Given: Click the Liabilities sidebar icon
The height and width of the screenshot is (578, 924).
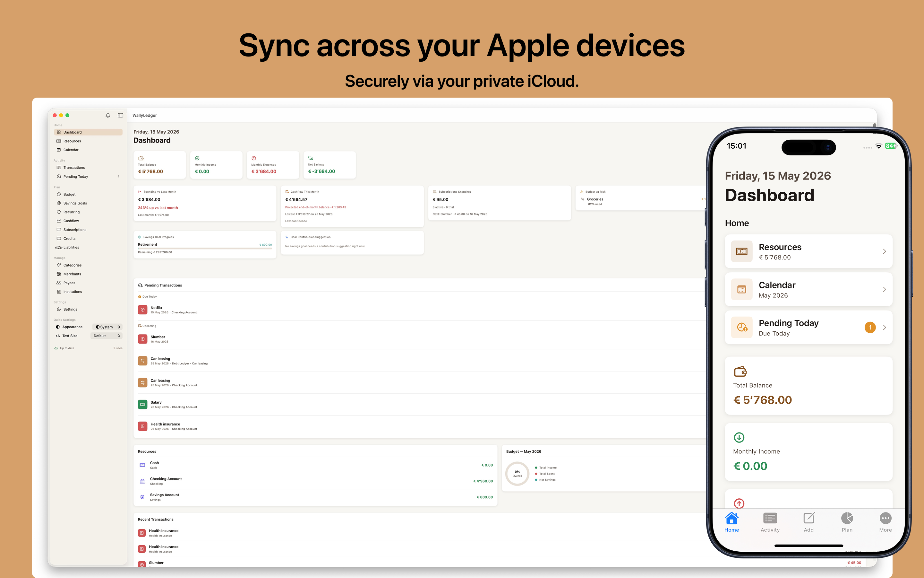Looking at the screenshot, I should tap(59, 247).
